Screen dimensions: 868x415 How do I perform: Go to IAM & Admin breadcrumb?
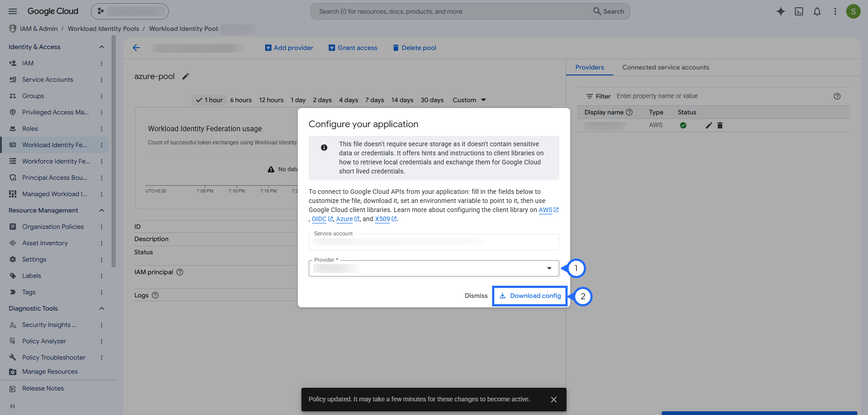[39, 29]
